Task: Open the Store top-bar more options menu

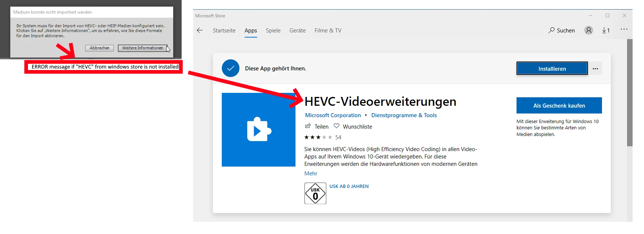Action: 624,29
